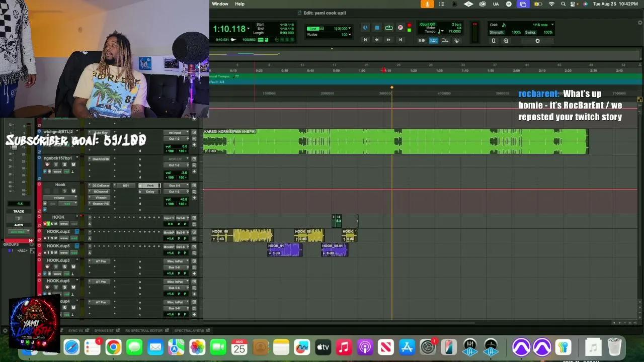Open System Settings from the Dock
This screenshot has height=362, width=644.
(428, 347)
